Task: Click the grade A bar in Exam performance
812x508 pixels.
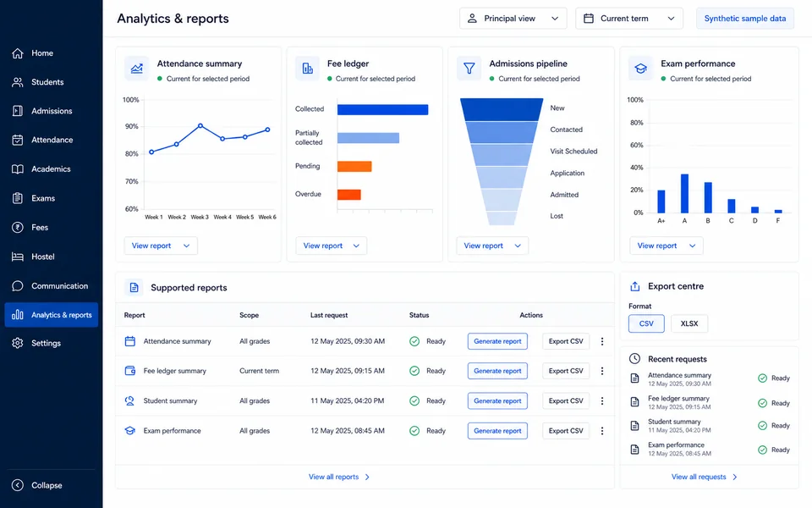Action: coord(684,193)
